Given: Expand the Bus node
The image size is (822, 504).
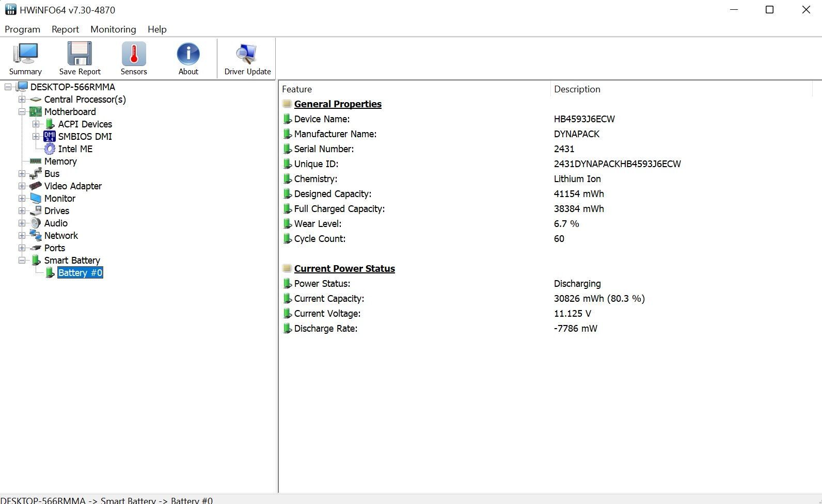Looking at the screenshot, I should coord(22,173).
